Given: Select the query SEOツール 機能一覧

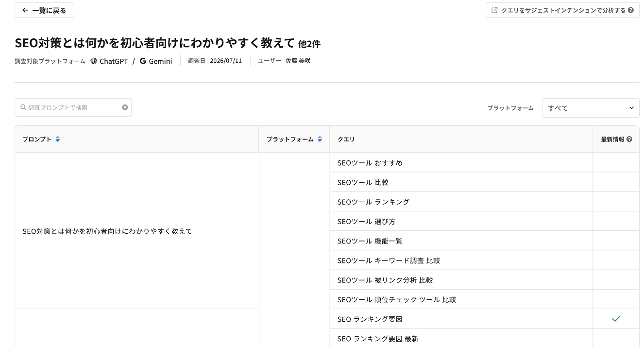Looking at the screenshot, I should [x=370, y=241].
